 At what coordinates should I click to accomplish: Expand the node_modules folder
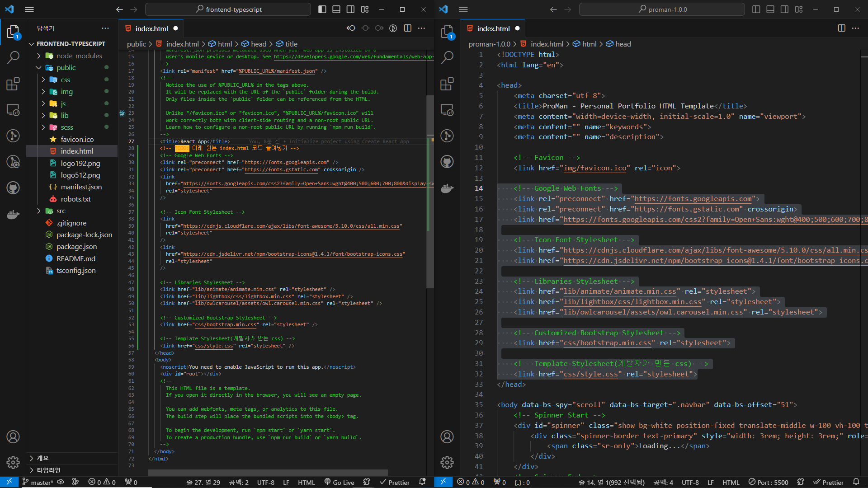click(79, 56)
